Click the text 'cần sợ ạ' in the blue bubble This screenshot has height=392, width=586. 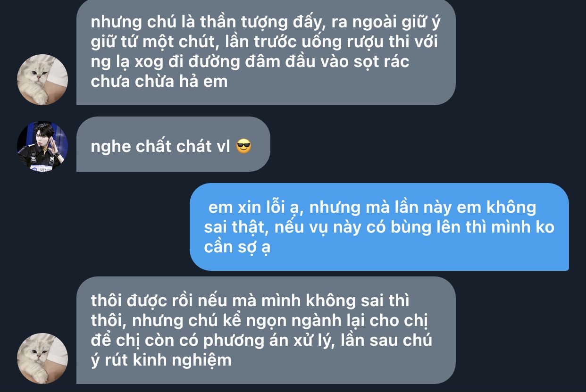coord(237,248)
